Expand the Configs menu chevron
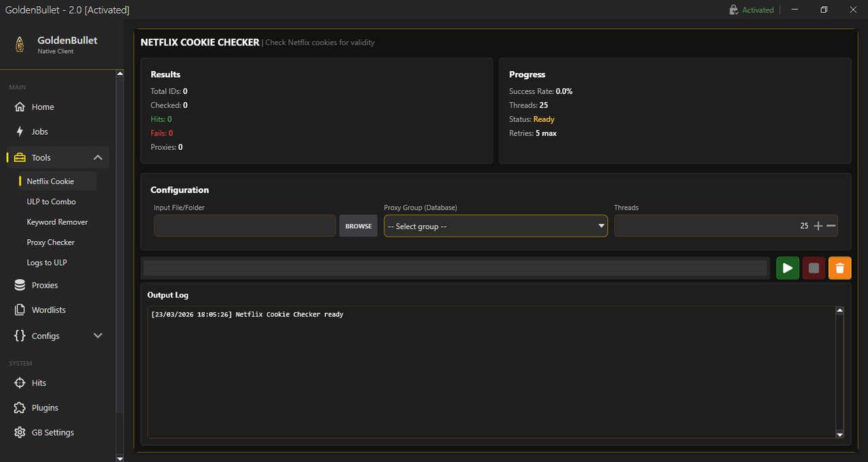This screenshot has height=462, width=868. [x=98, y=335]
